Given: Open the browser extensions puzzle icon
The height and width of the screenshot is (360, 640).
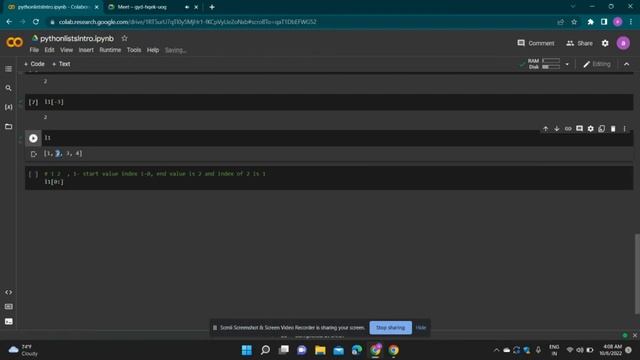Looking at the screenshot, I should [x=591, y=22].
